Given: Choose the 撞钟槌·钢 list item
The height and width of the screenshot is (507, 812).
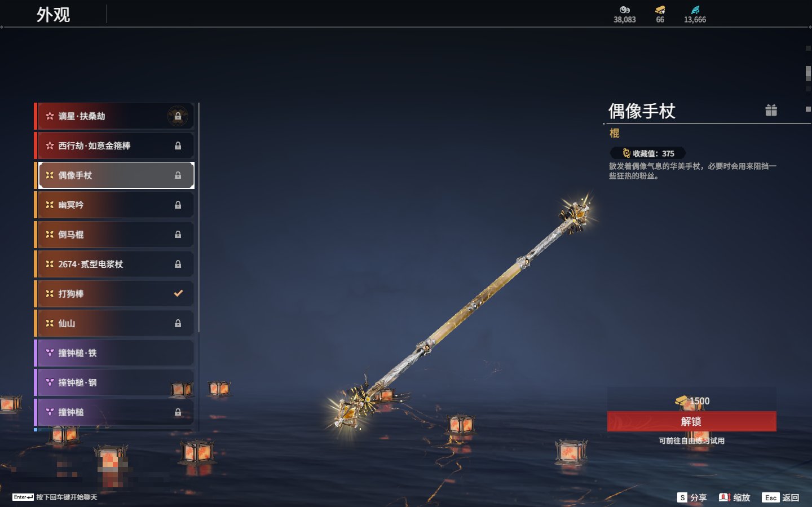Looking at the screenshot, I should 114,382.
